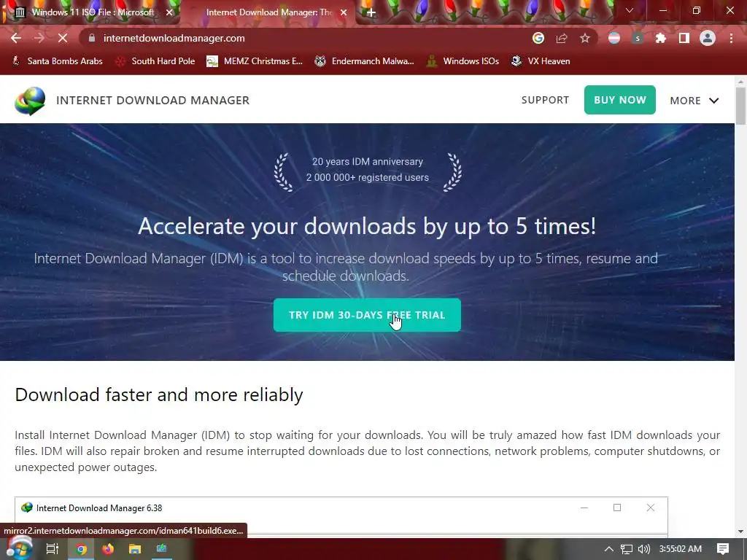Switch to Windows 11 ISO File tab
The height and width of the screenshot is (560, 747).
(x=93, y=12)
